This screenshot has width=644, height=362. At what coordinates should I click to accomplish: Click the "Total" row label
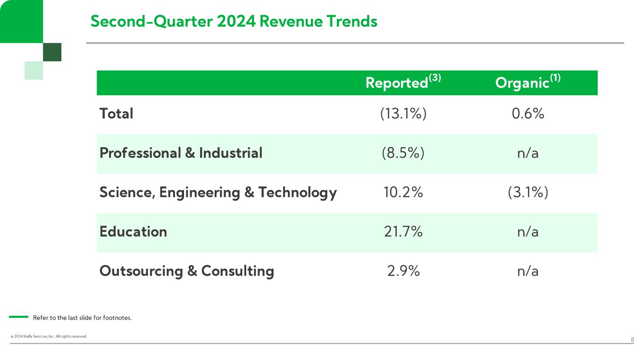(116, 114)
